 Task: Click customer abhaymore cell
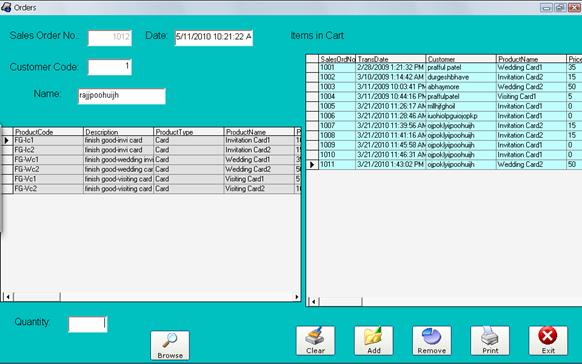tap(461, 87)
